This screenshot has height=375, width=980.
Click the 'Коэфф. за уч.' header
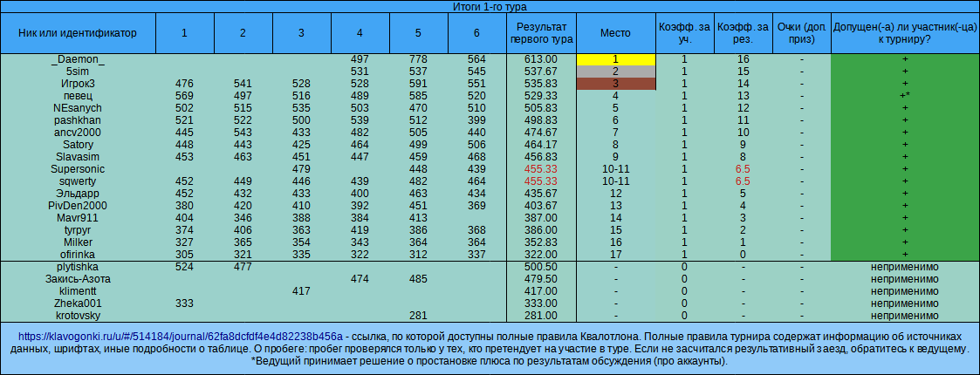[684, 33]
